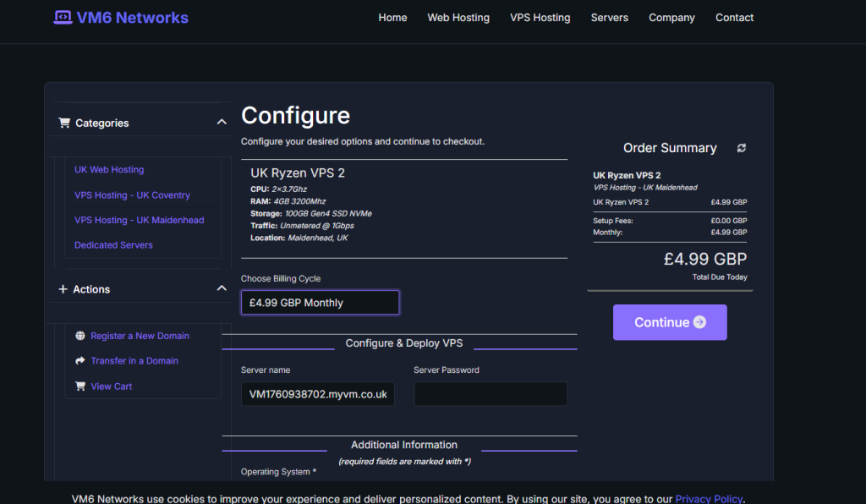This screenshot has height=504, width=866.
Task: Collapse the Categories panel chevron
Action: coord(222,123)
